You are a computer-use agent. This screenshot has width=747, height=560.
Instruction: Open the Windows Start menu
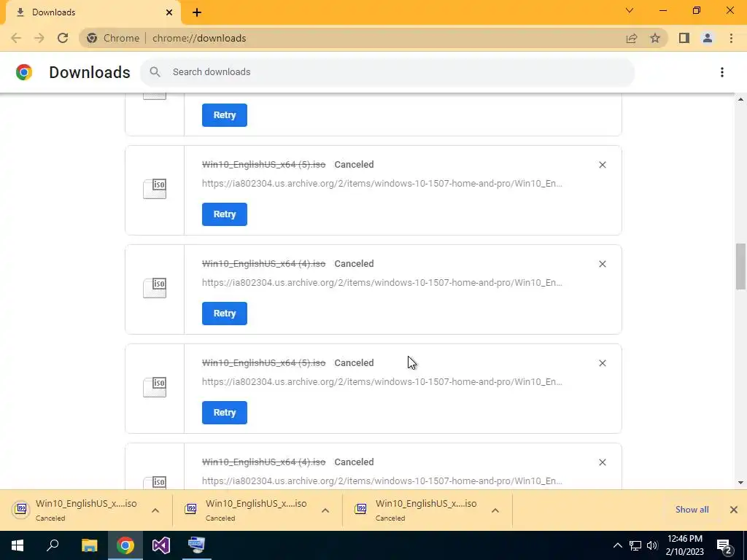[x=18, y=545]
